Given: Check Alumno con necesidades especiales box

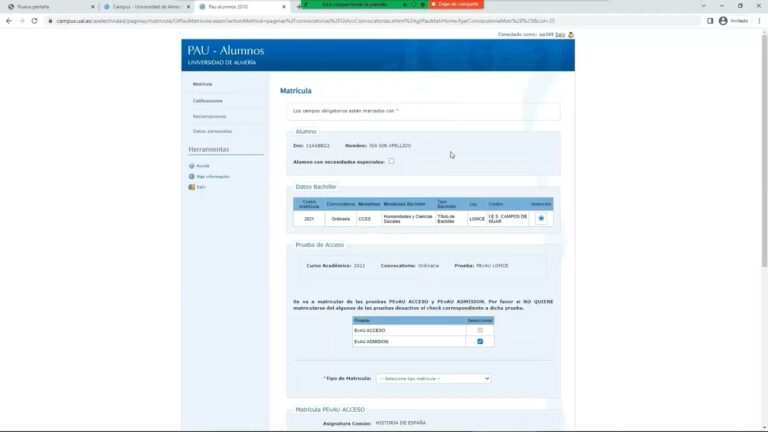Looking at the screenshot, I should tap(391, 161).
